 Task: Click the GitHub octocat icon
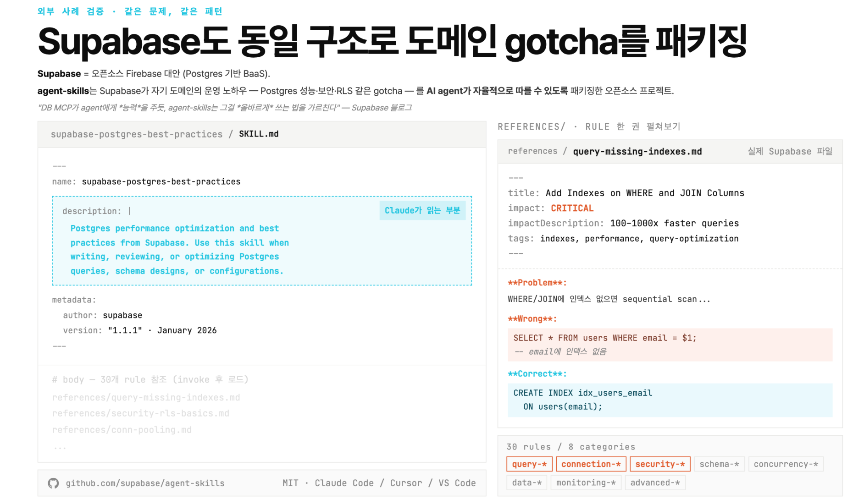53,483
